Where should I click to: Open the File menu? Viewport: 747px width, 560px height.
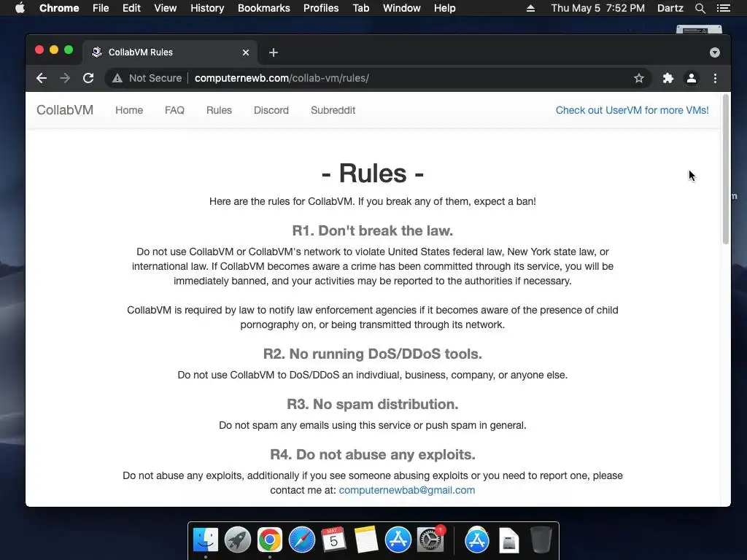pyautogui.click(x=101, y=8)
